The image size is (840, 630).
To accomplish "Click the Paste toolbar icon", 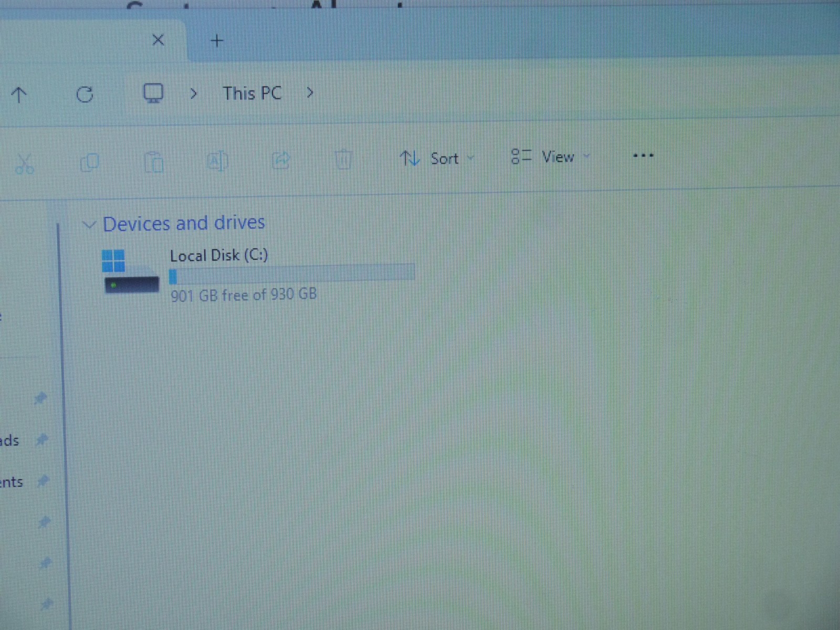I will 154,162.
